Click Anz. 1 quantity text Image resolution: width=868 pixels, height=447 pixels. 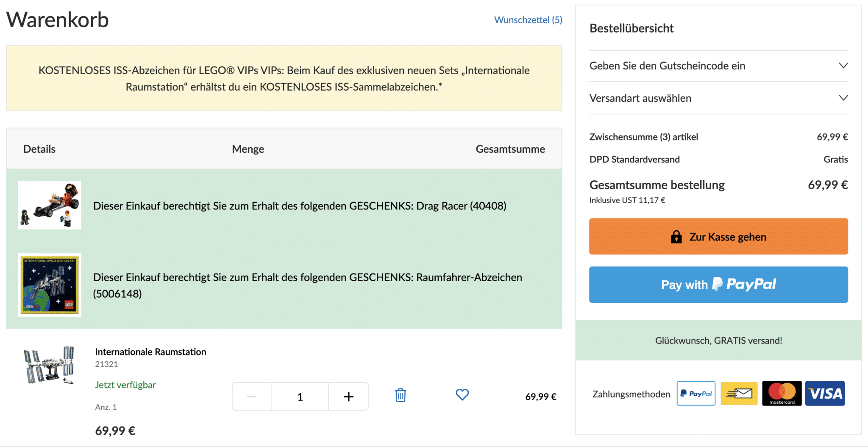(106, 407)
